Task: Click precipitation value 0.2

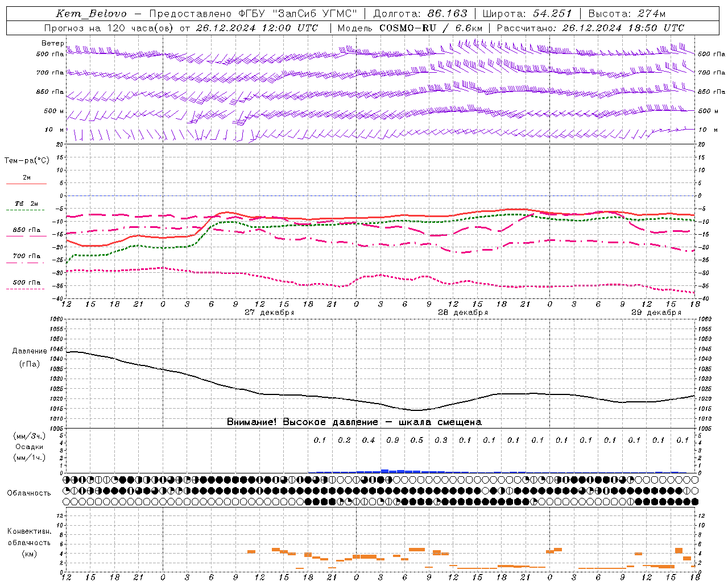Action: pos(344,440)
